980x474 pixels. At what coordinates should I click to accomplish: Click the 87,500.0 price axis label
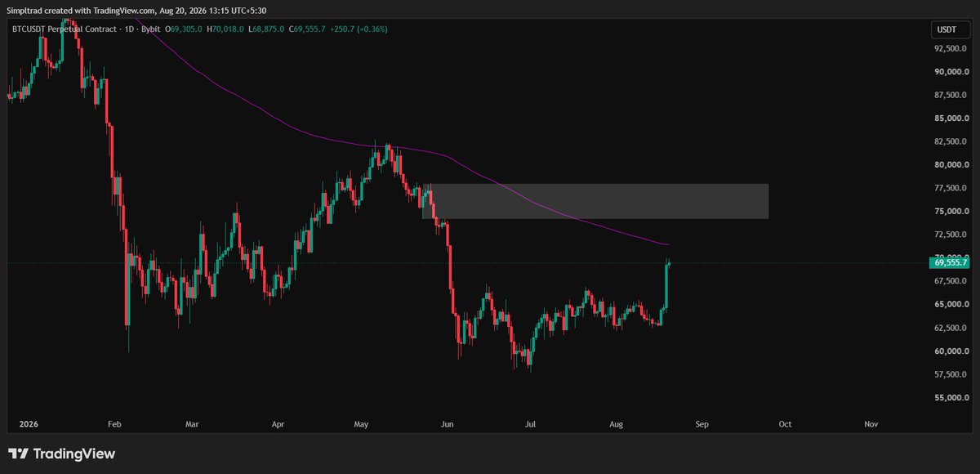pos(949,95)
